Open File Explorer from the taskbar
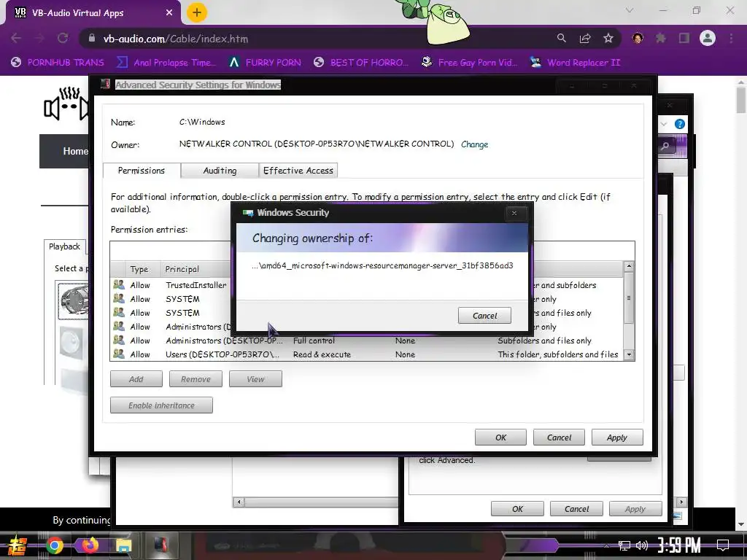747x560 pixels. 123,545
